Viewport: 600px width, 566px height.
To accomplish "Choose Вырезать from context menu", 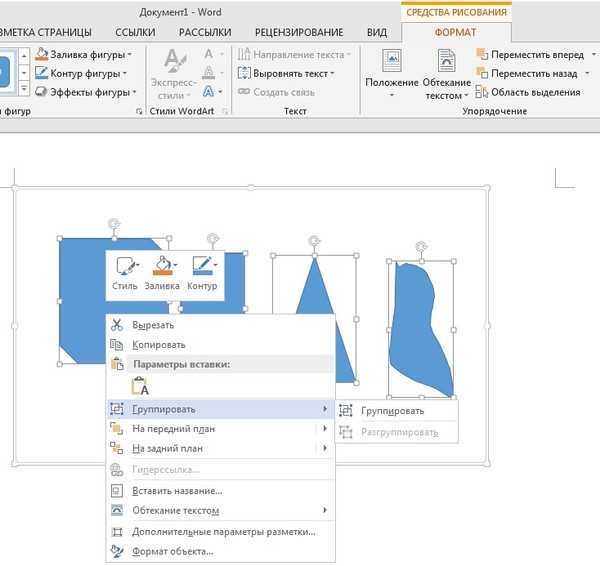I will pos(220,325).
